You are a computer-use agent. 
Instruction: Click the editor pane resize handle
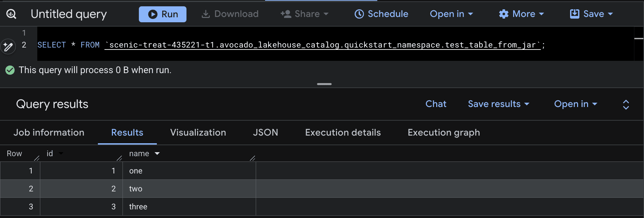click(324, 84)
